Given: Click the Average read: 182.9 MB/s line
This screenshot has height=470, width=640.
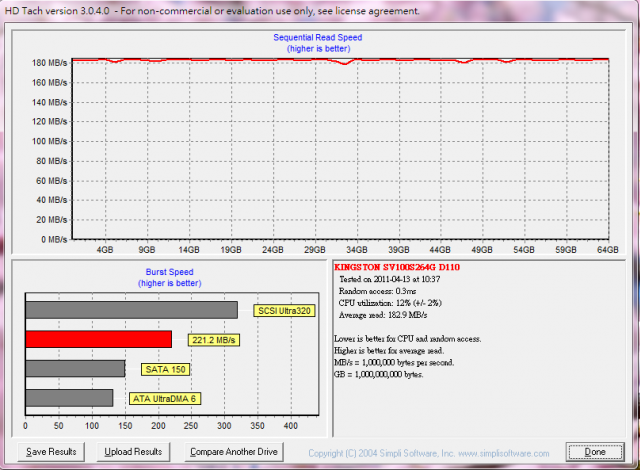Looking at the screenshot, I should click(383, 315).
